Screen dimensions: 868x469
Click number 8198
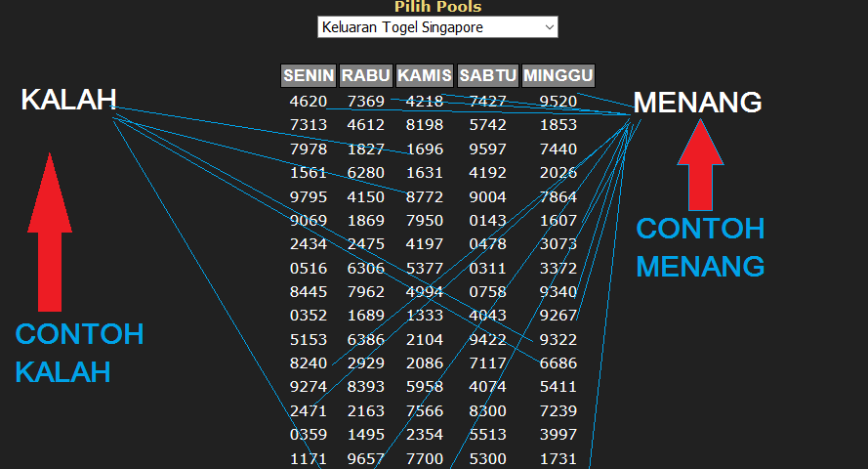(x=425, y=125)
